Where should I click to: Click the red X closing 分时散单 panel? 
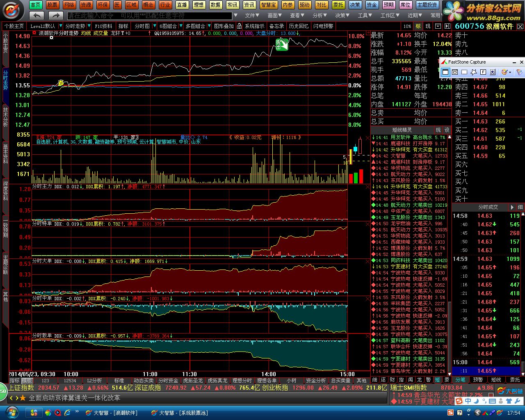click(x=367, y=336)
